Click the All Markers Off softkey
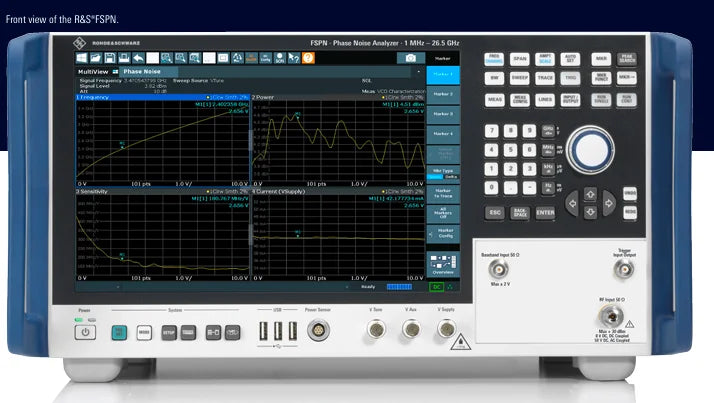Screen dimensions: 714x403 tap(443, 214)
